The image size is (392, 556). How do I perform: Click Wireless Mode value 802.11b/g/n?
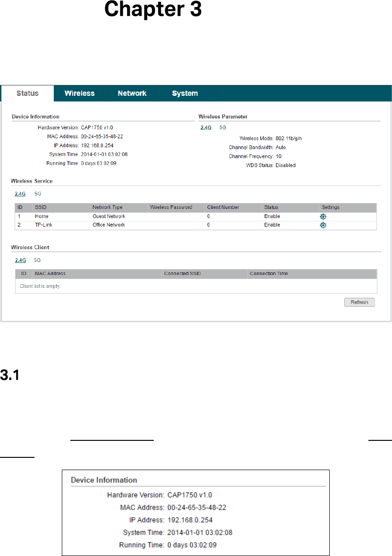point(289,139)
